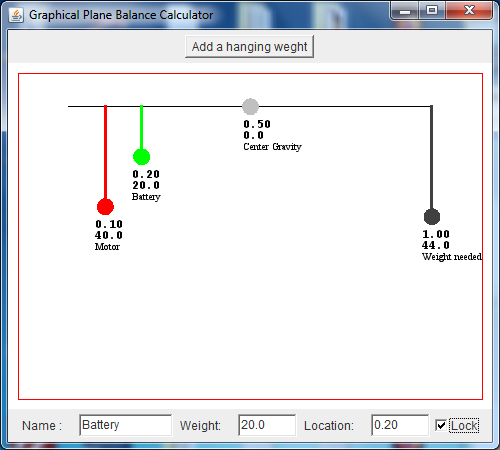Click the gray Center Gravity marker
The width and height of the screenshot is (500, 450).
250,107
